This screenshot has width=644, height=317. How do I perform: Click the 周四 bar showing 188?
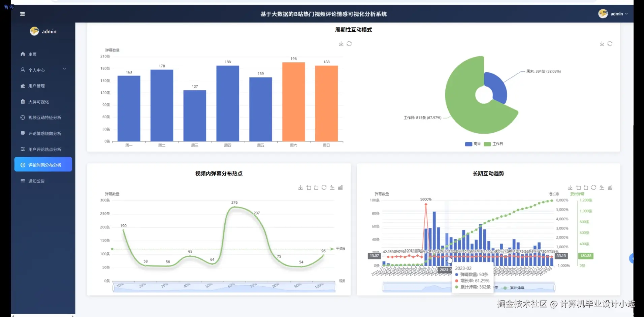pyautogui.click(x=228, y=103)
